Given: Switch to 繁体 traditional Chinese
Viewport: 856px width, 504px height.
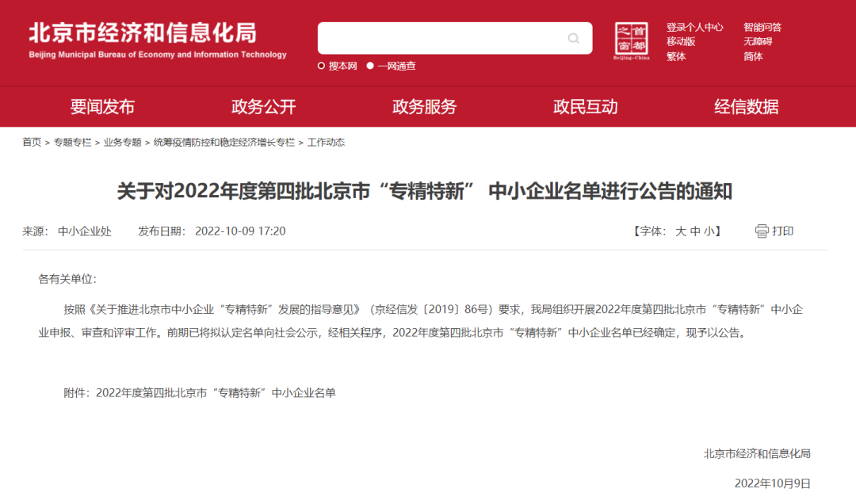Looking at the screenshot, I should [x=676, y=56].
